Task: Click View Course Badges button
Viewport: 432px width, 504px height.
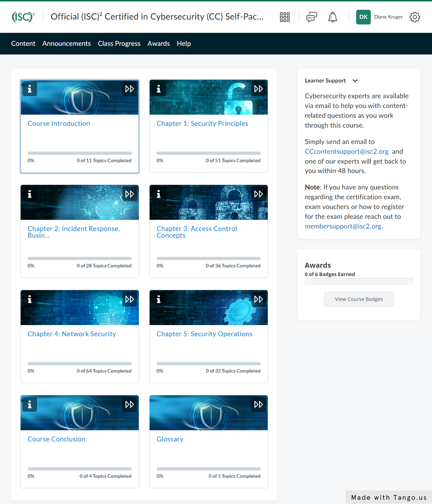Action: click(359, 299)
